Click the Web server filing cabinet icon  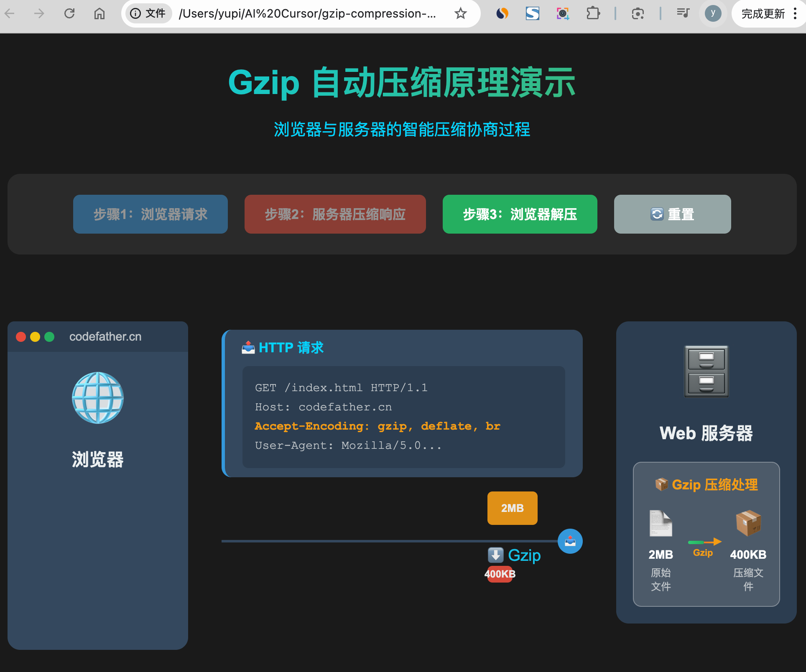click(706, 371)
